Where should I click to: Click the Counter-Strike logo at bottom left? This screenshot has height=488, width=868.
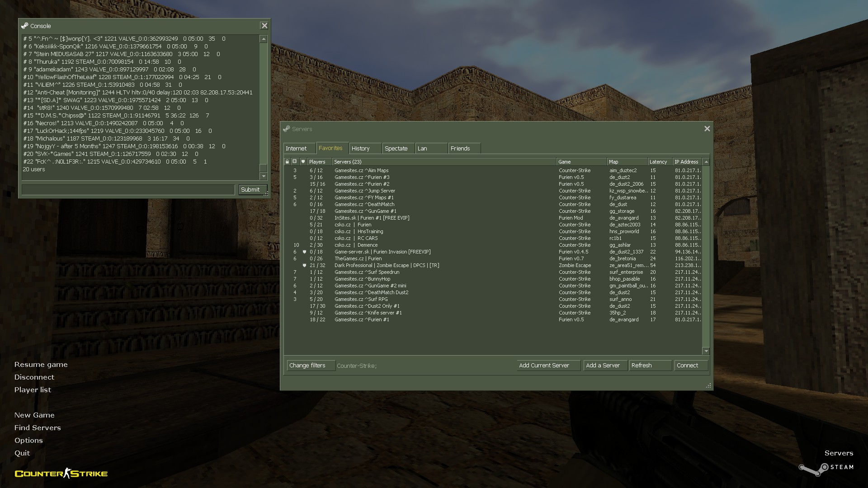[61, 473]
